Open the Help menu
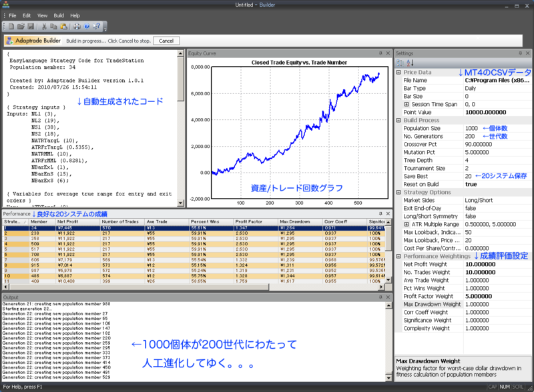Image resolution: width=534 pixels, height=392 pixels. (75, 15)
